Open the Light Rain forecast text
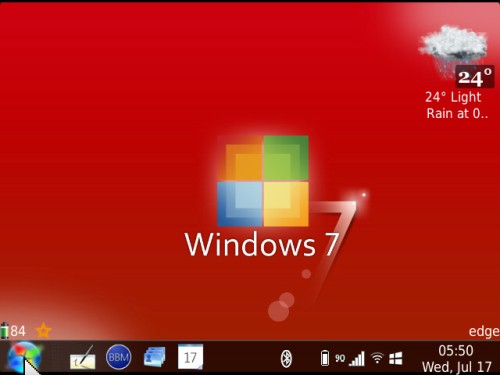This screenshot has width=500, height=375. [456, 105]
